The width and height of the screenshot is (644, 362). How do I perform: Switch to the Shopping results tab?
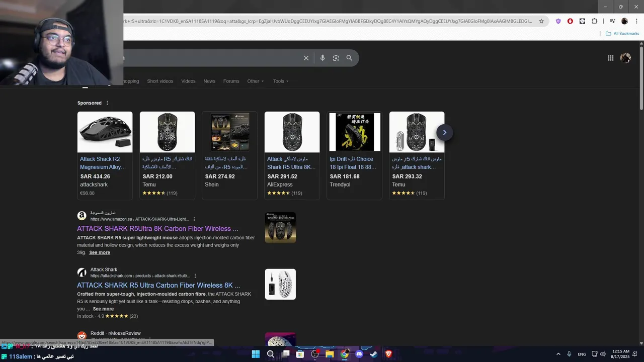tap(130, 81)
